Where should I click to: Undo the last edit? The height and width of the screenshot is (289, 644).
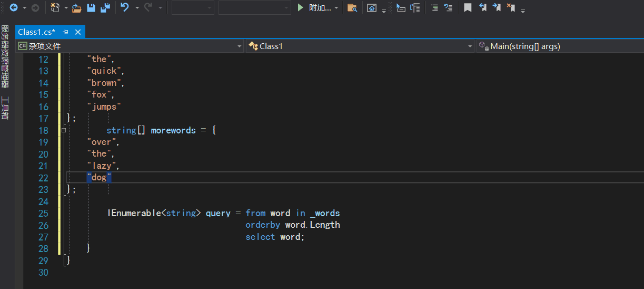125,7
